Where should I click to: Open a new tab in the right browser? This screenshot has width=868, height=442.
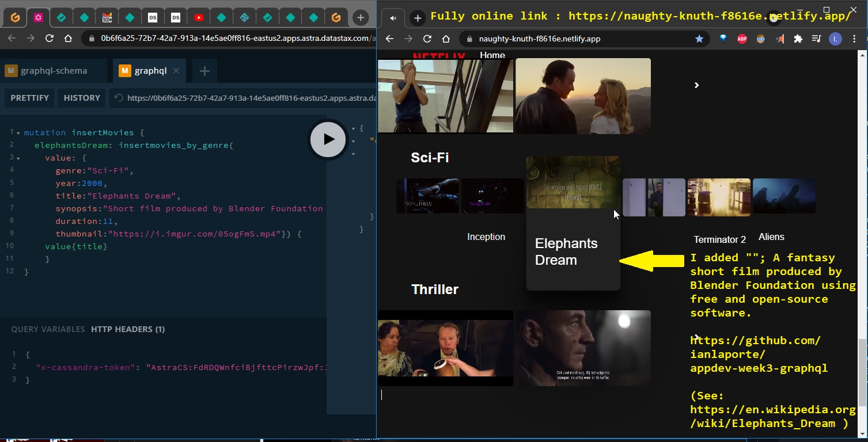(418, 18)
